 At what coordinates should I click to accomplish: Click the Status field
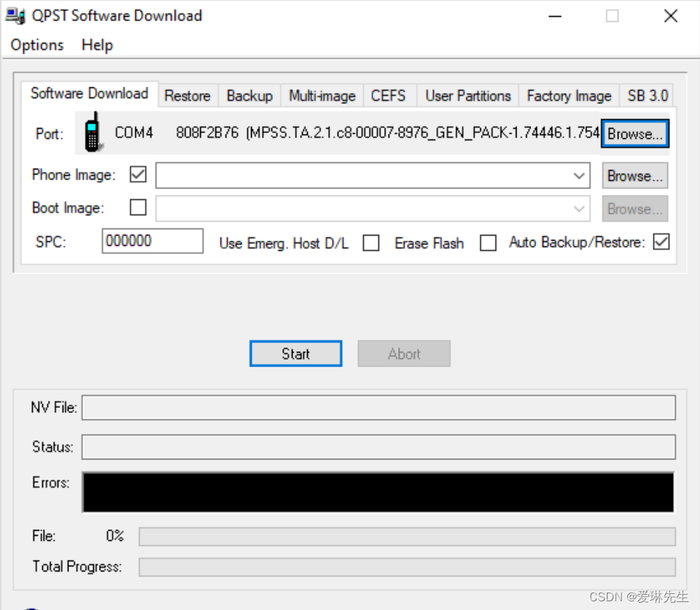coord(378,447)
